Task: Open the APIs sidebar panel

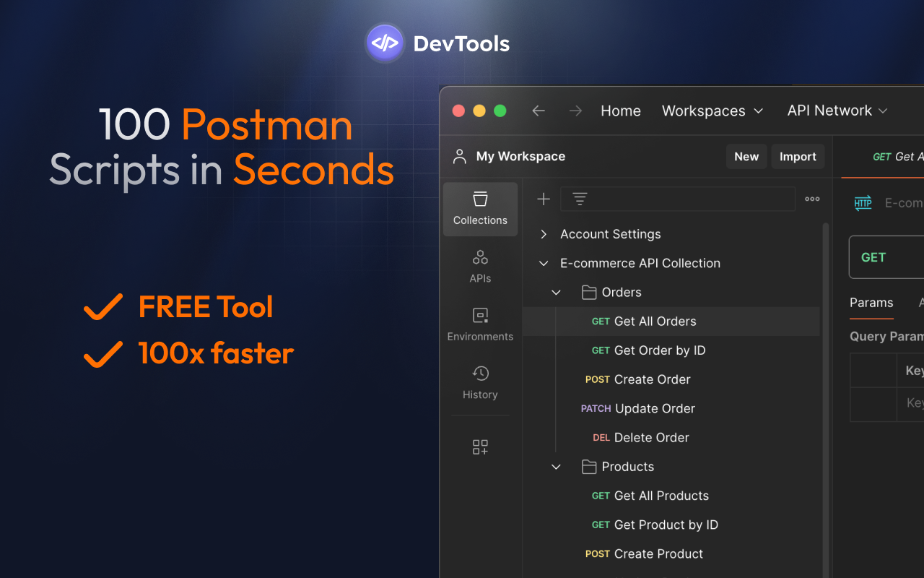Action: point(480,267)
